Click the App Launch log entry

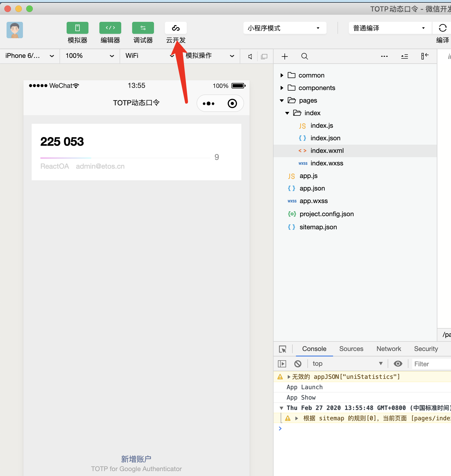(x=305, y=387)
